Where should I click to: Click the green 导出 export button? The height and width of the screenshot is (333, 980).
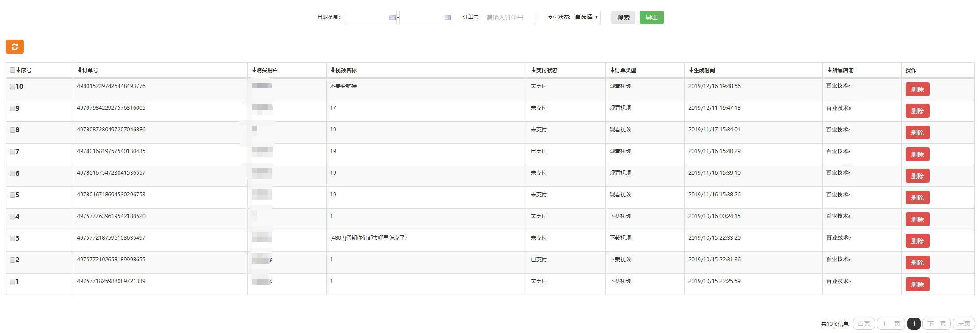point(651,18)
